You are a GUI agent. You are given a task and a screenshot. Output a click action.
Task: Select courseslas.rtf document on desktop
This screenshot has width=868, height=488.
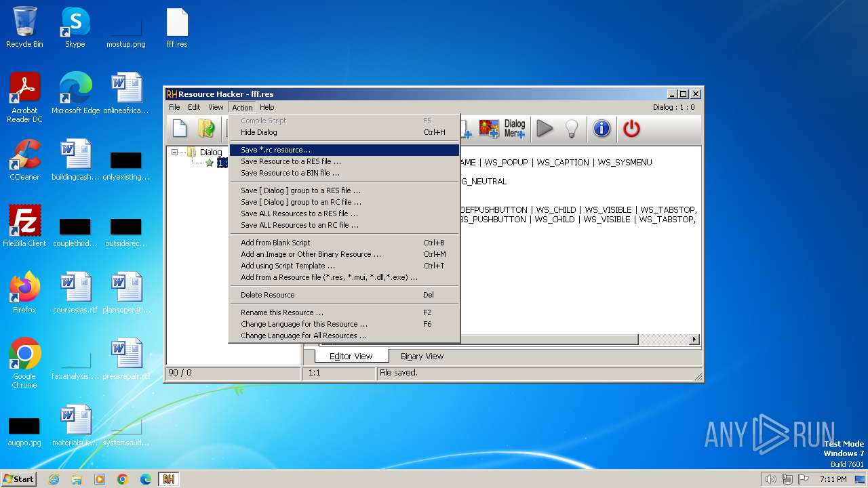tap(75, 293)
